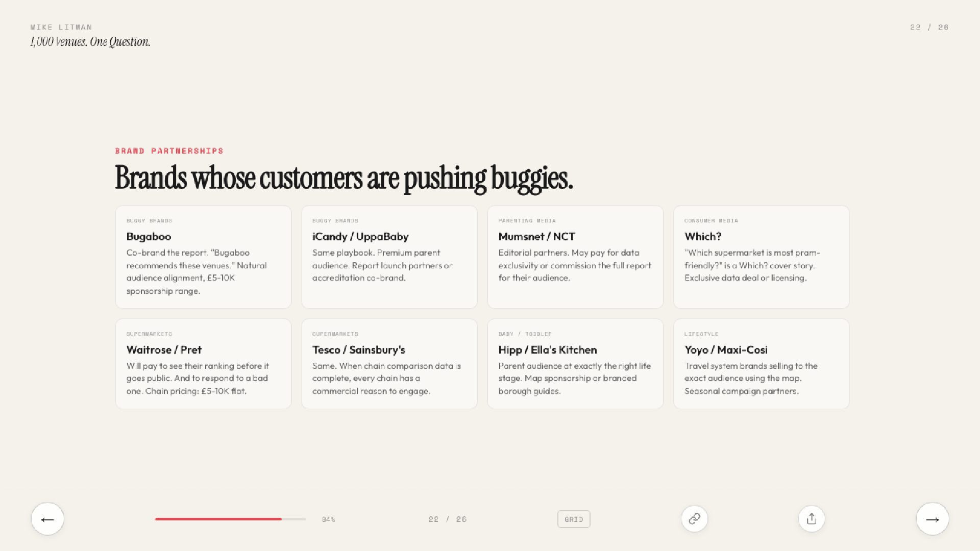Click the Mike Litman author name
The height and width of the screenshot is (551, 980).
(x=61, y=27)
